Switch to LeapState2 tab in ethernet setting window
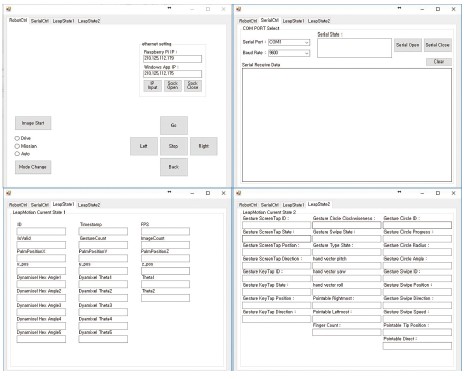 [x=89, y=21]
